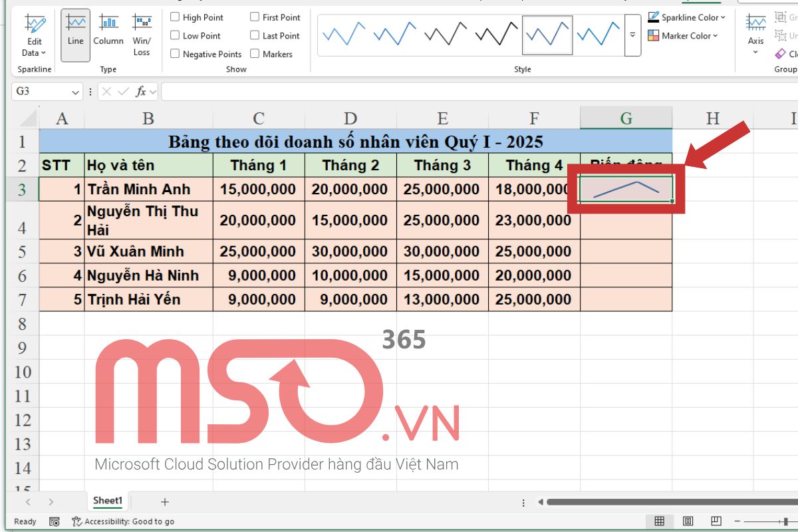This screenshot has width=798, height=532.
Task: Expand the sparkline Style gallery
Action: [x=632, y=35]
